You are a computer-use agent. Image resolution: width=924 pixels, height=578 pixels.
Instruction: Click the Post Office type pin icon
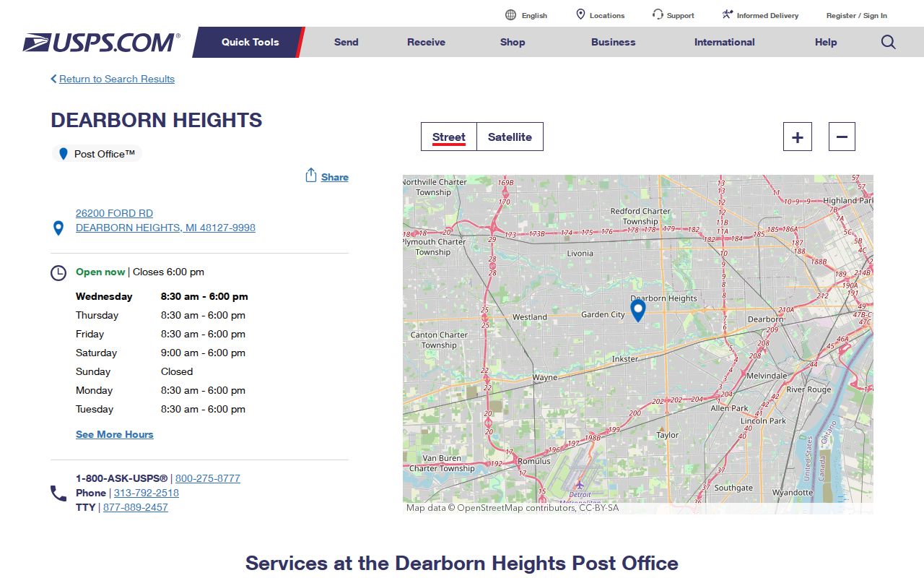(x=63, y=154)
